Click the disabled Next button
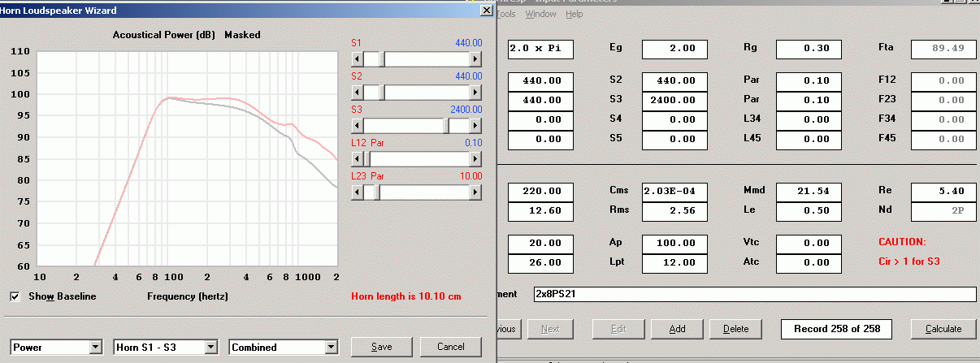This screenshot has width=980, height=363. point(549,329)
